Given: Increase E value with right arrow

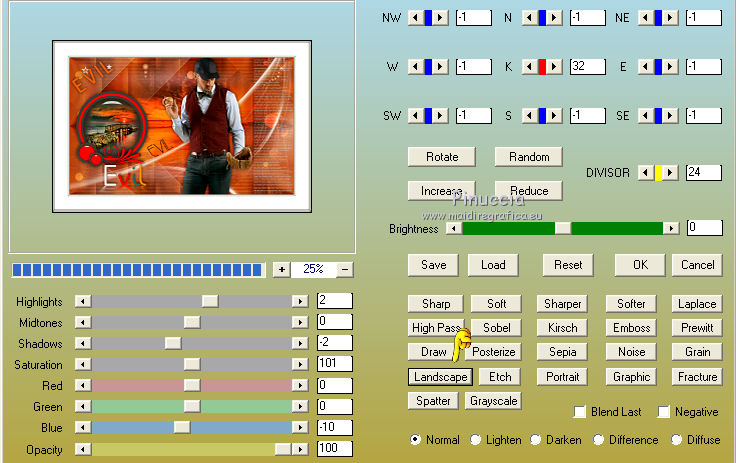Looking at the screenshot, I should (x=670, y=67).
